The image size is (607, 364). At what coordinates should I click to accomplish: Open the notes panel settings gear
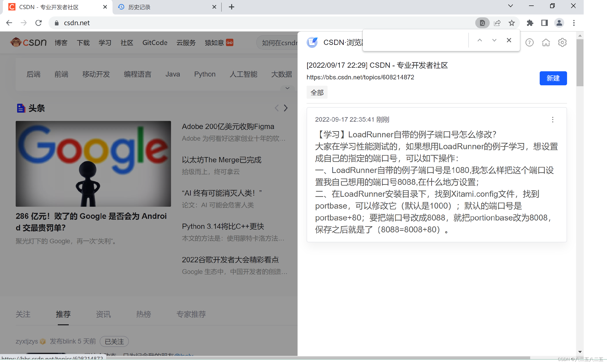[x=562, y=43]
